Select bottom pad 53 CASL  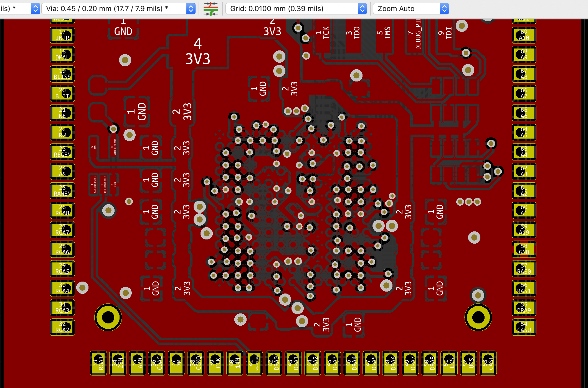pos(488,363)
